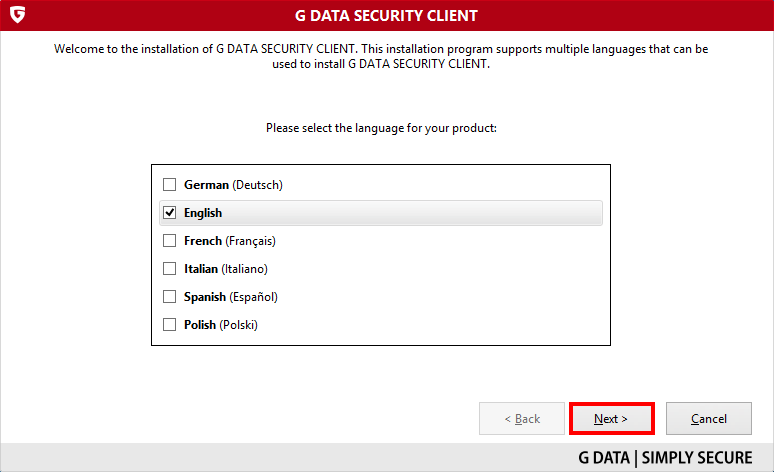Image resolution: width=774 pixels, height=472 pixels.
Task: Uncheck the English language checkbox
Action: [169, 213]
